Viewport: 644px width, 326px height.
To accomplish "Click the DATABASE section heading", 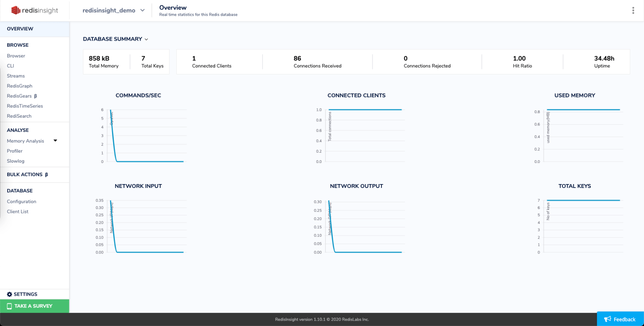I will point(20,191).
